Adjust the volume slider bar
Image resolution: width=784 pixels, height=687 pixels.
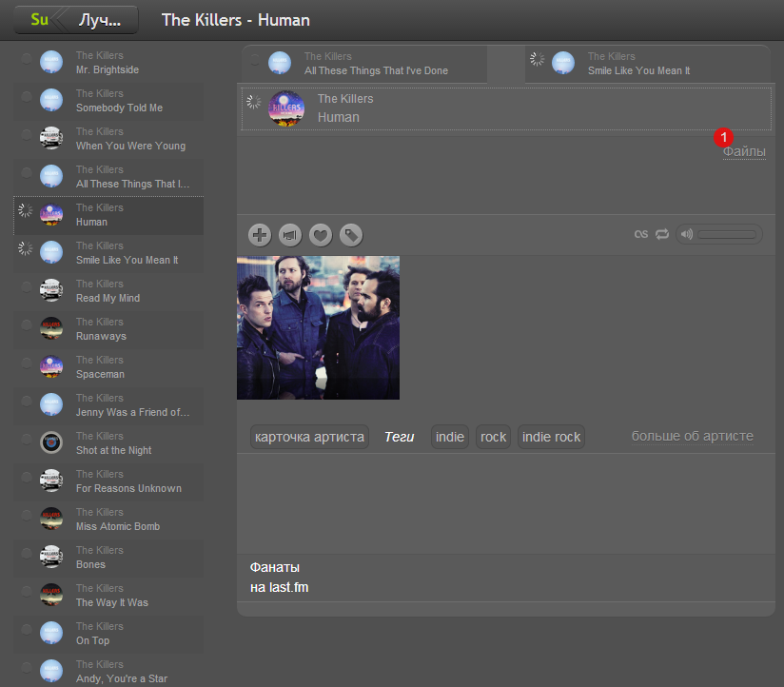point(727,234)
